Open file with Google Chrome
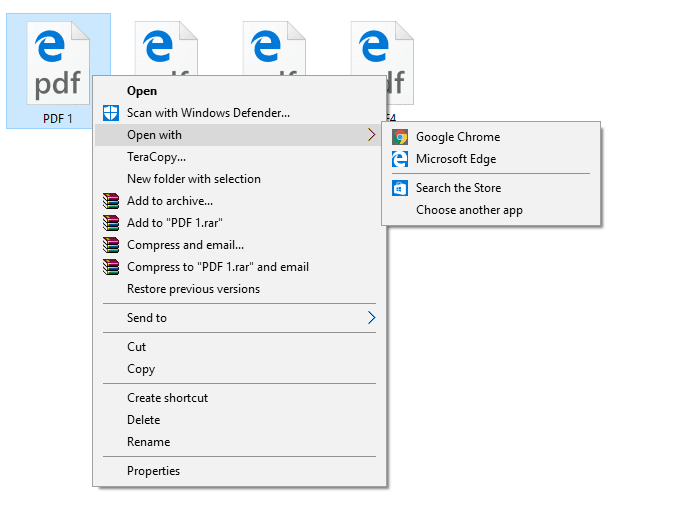 point(491,137)
